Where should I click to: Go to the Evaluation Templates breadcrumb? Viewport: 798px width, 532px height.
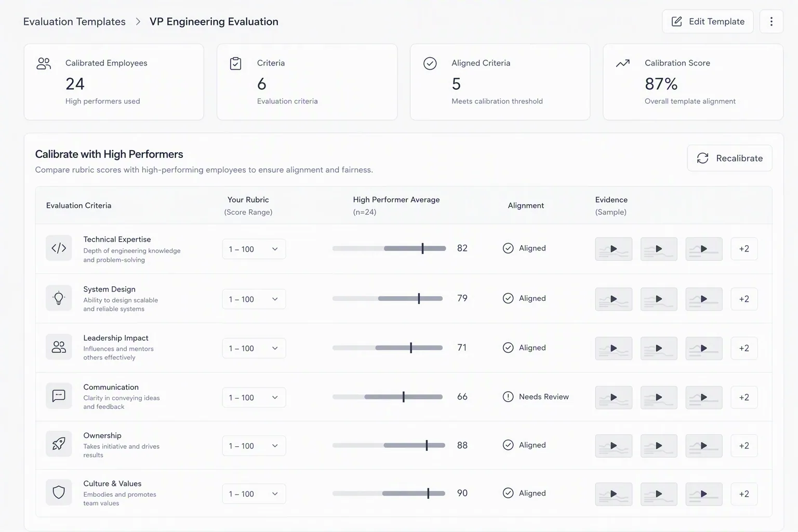(x=74, y=21)
